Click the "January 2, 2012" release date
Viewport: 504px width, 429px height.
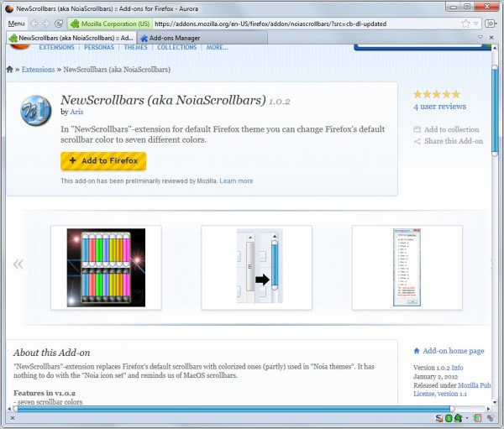[435, 377]
